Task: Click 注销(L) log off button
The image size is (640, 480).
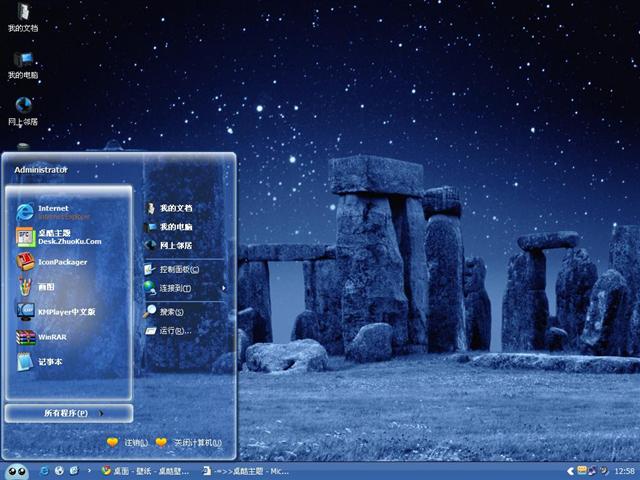Action: (128, 442)
